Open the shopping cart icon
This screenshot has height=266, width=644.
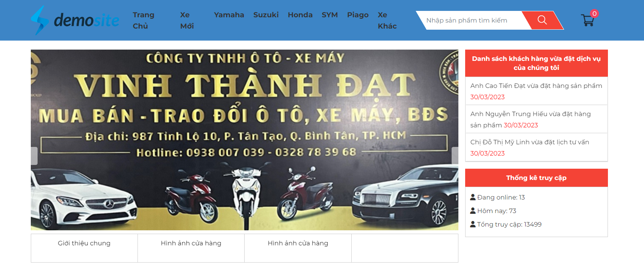point(588,20)
